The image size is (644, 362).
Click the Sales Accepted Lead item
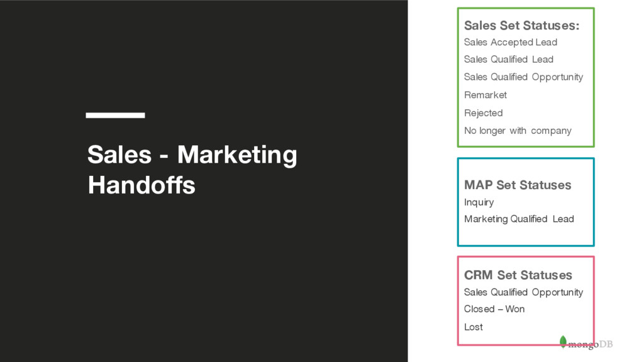(511, 42)
